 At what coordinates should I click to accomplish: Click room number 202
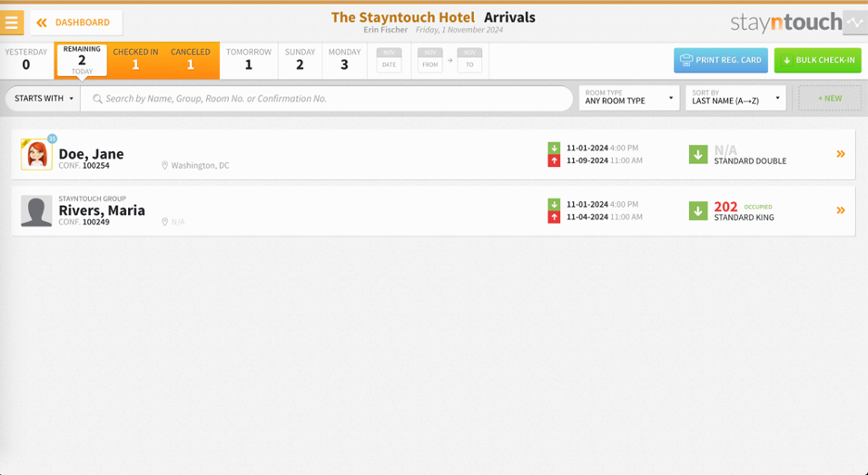point(726,207)
